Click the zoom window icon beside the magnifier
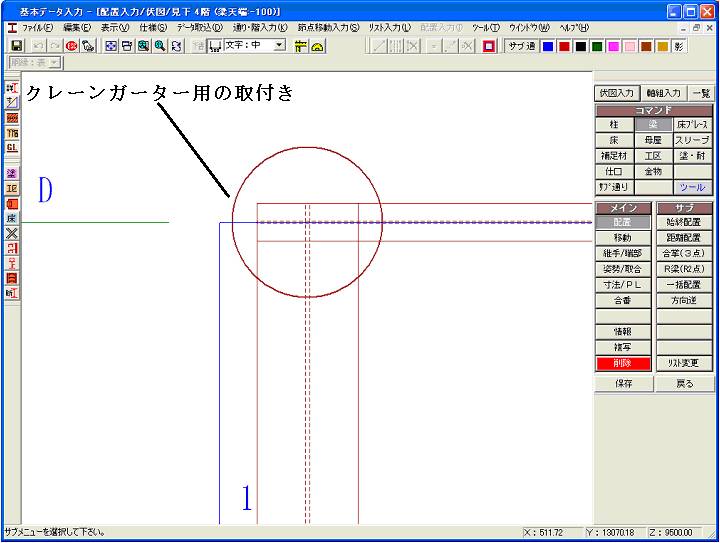The image size is (720, 543). click(x=144, y=46)
